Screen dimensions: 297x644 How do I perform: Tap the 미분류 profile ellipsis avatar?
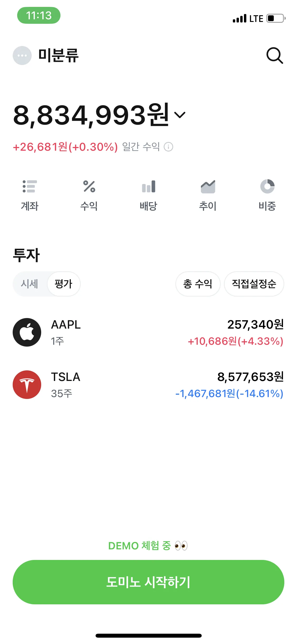pos(22,56)
